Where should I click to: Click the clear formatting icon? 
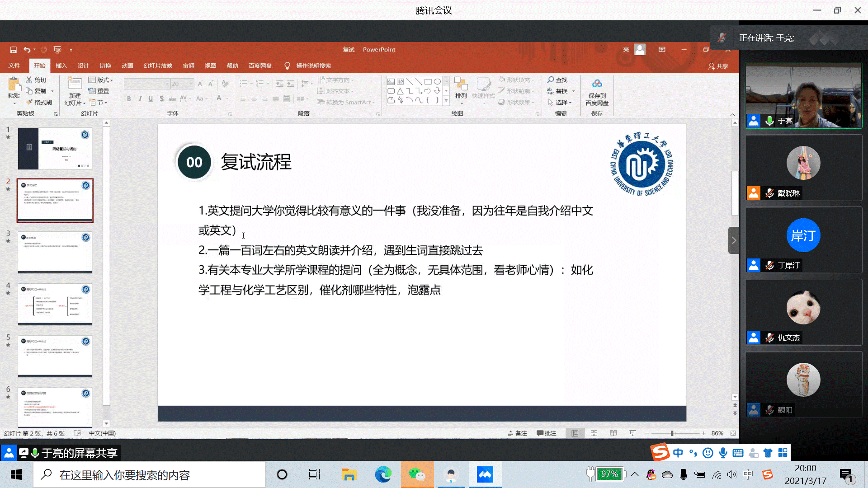(225, 84)
